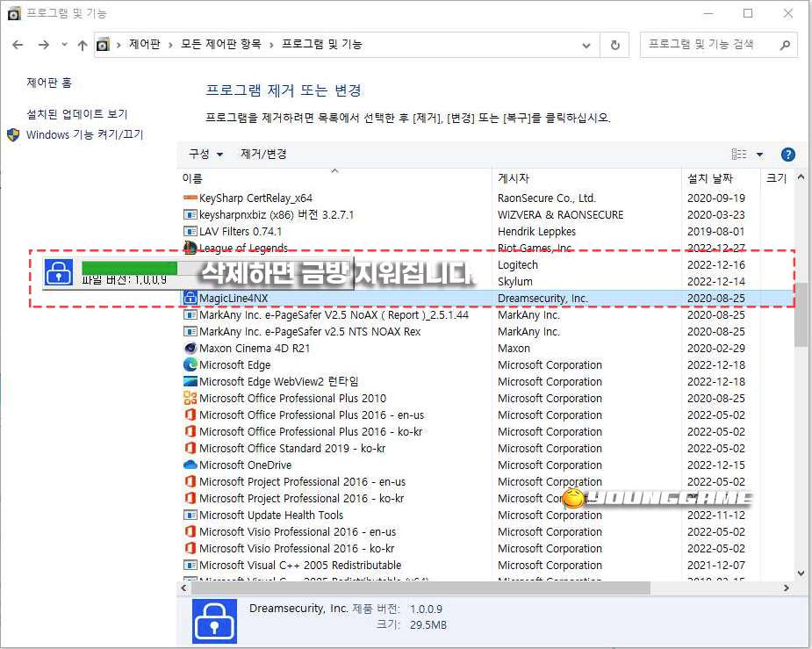Viewport: 812px width, 649px height.
Task: Open 제어판 홈 link
Action: (x=49, y=83)
